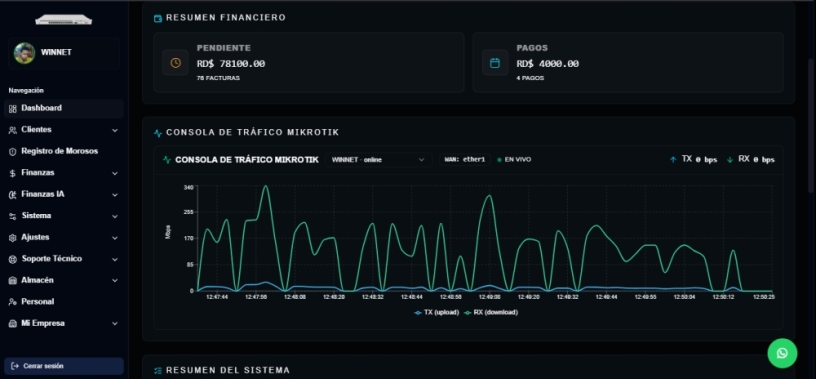Screen dimensions: 816x379
Task: Open the Mi Empresa menu item
Action: click(x=63, y=323)
